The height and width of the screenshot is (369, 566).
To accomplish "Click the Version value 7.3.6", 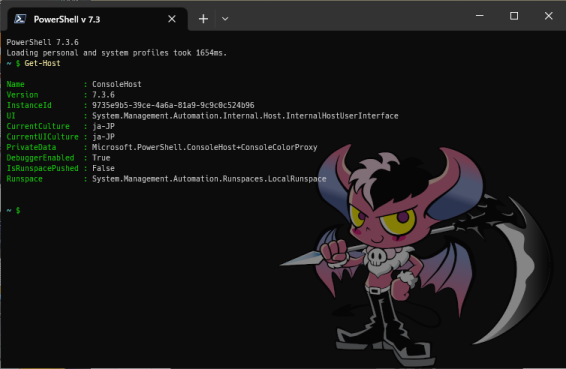I will click(103, 95).
